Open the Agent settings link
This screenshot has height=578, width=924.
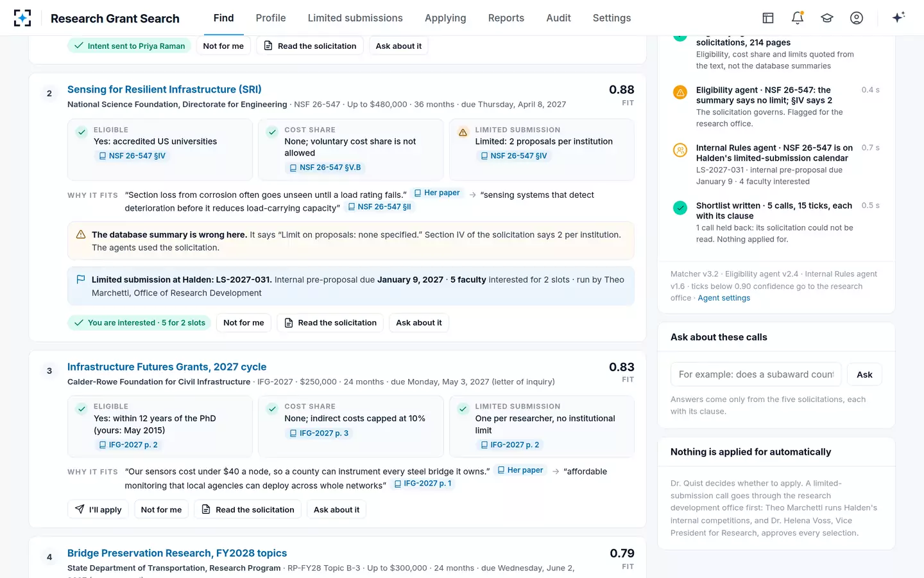(x=724, y=298)
